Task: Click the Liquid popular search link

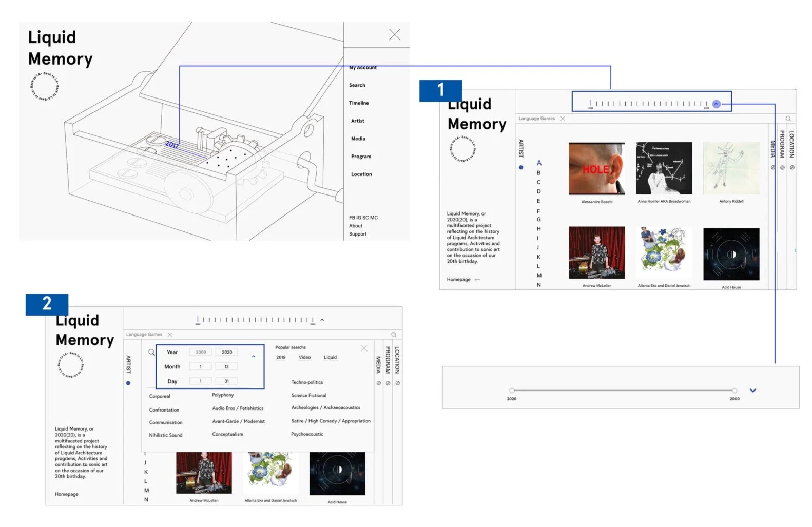Action: 330,357
